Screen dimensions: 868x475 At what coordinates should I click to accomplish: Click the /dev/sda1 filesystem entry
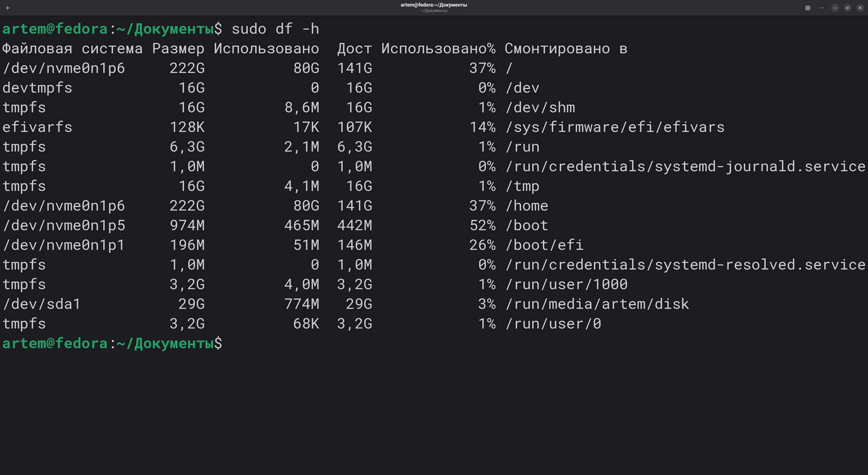pos(42,304)
